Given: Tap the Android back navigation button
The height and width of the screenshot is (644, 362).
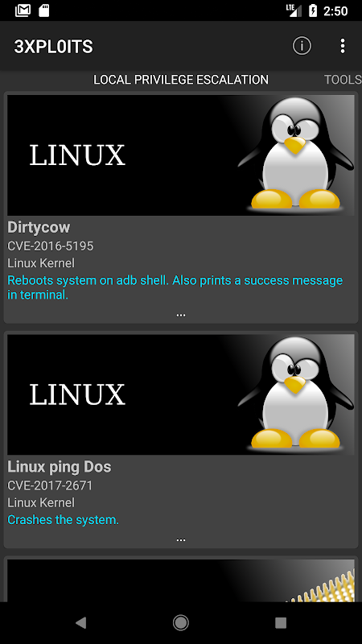Looking at the screenshot, I should (81, 623).
